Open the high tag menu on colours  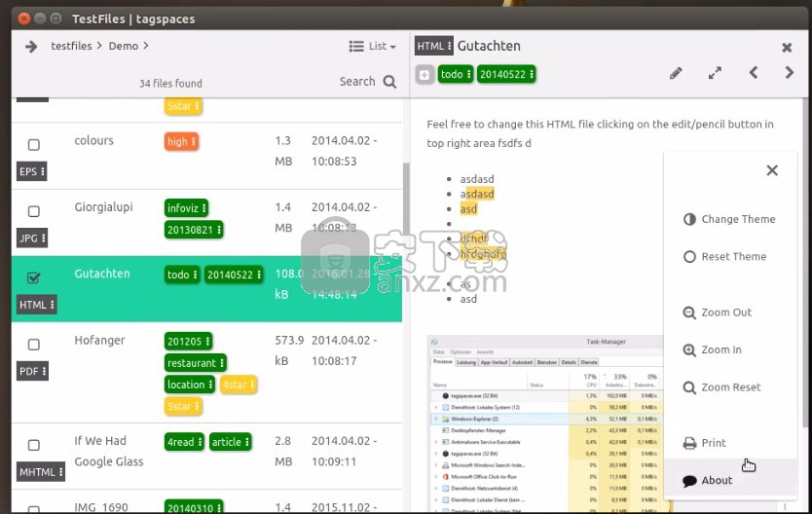click(181, 142)
